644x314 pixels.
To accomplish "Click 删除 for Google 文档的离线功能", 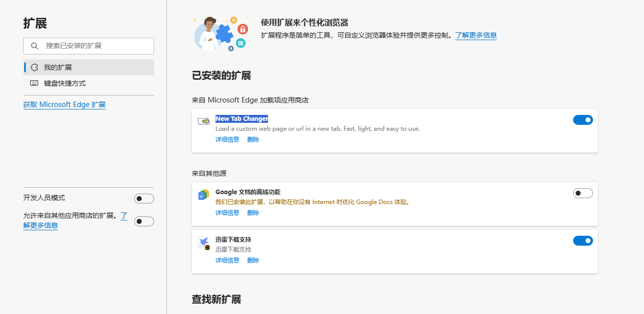I will click(x=253, y=213).
